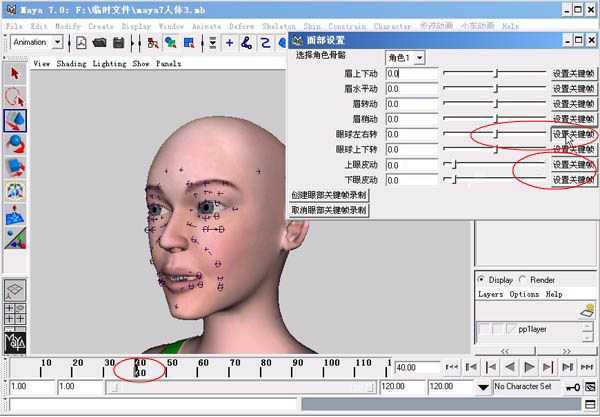Click the 上眼皮动 slider handle

[454, 165]
